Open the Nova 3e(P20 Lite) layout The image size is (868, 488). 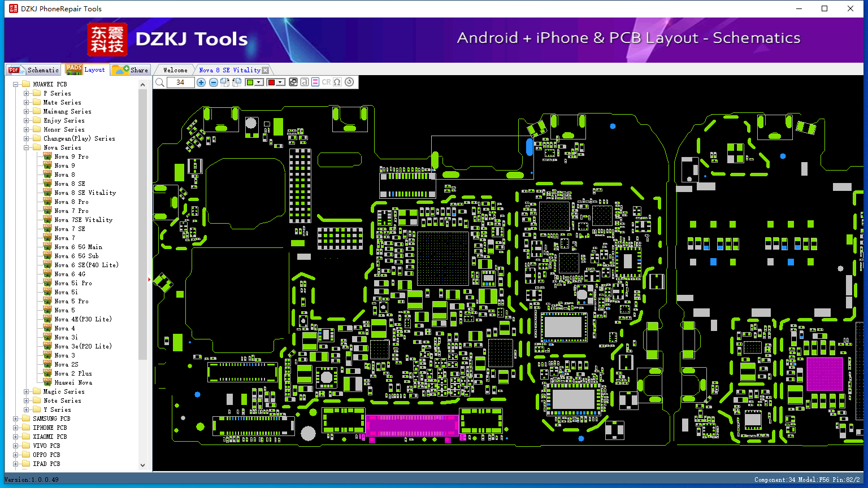click(x=83, y=347)
